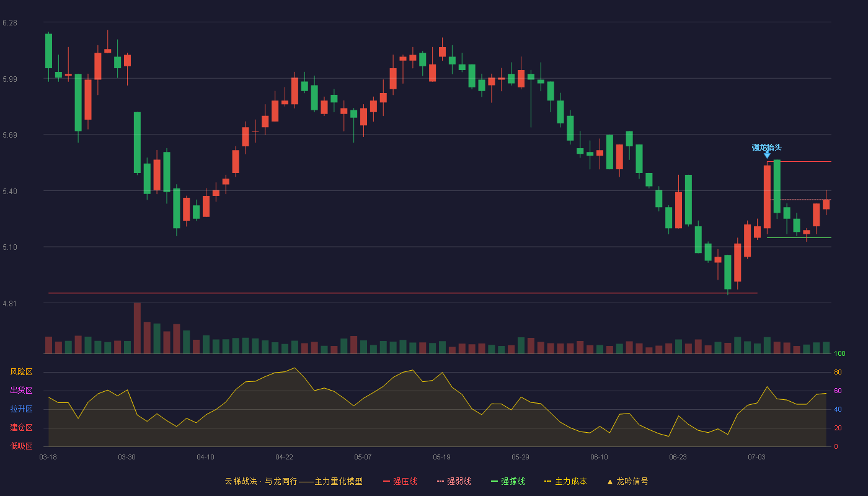
Task: Click the 龙吟信号 triangle legend icon
Action: (610, 482)
